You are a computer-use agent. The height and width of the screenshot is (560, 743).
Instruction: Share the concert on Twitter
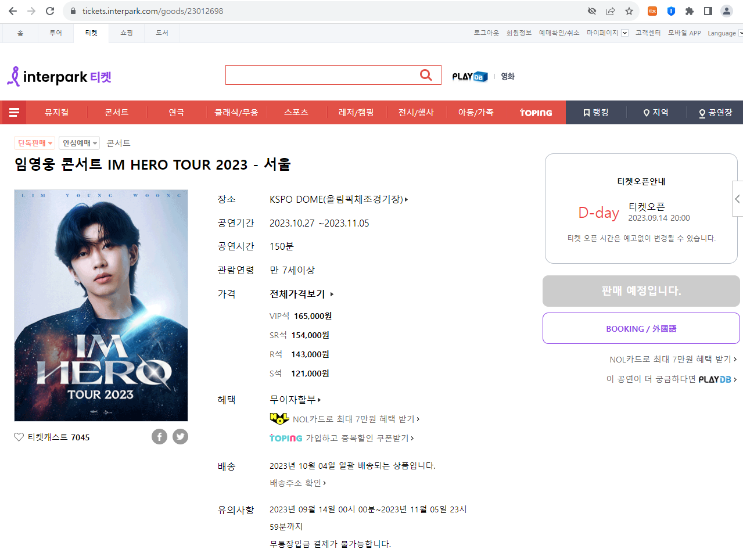(x=180, y=437)
